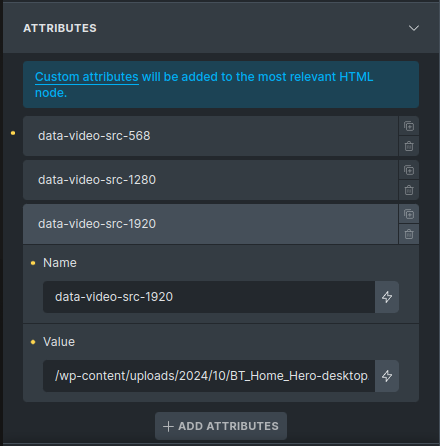Click the ATTRIBUTES section header title

(x=60, y=28)
